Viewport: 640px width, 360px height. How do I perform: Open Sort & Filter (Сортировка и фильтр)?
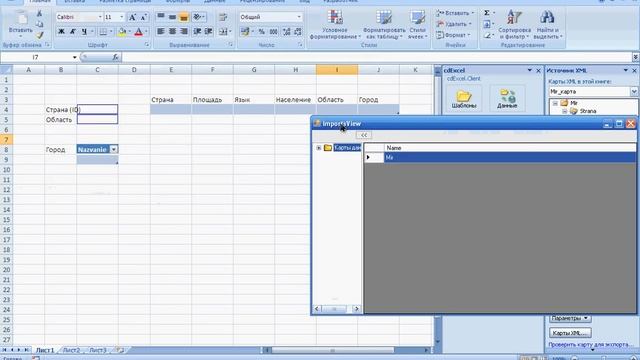(514, 24)
